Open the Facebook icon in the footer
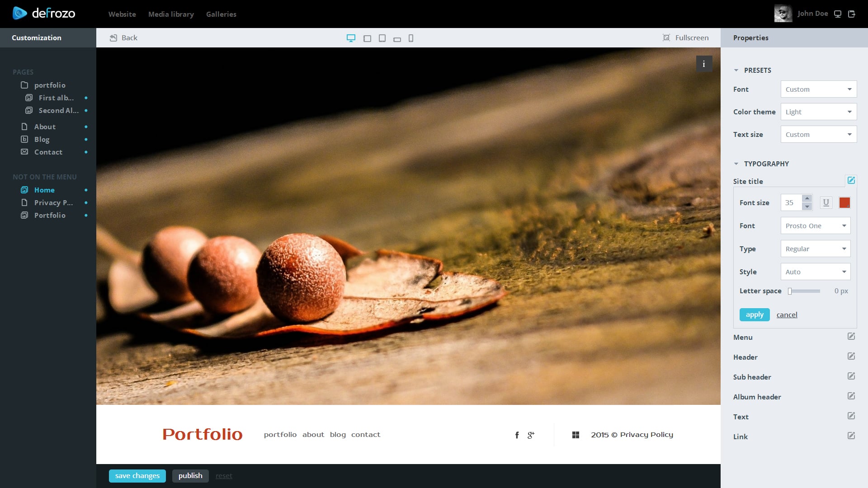Screen dimensions: 868x488 pyautogui.click(x=517, y=435)
